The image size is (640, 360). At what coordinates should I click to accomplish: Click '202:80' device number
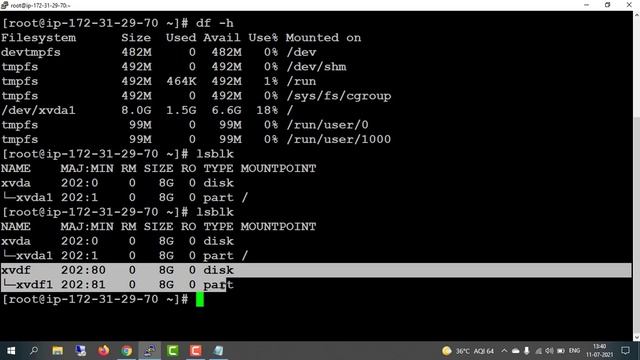click(x=83, y=270)
